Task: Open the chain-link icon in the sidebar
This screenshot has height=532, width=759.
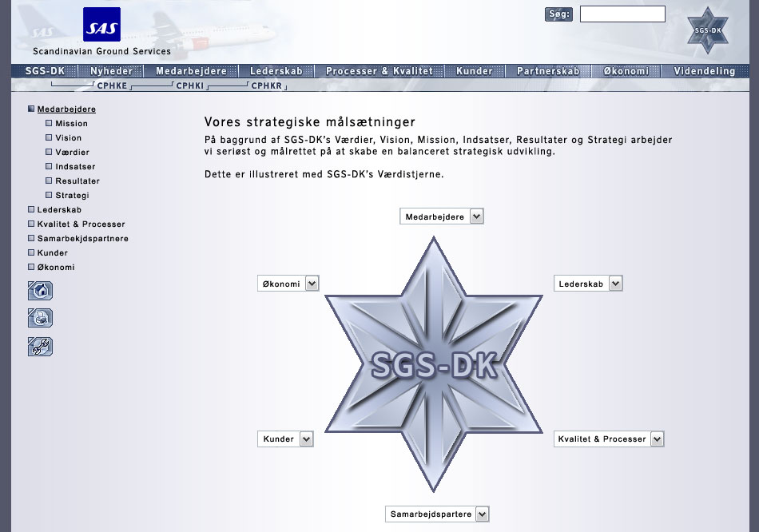Action: coord(40,347)
